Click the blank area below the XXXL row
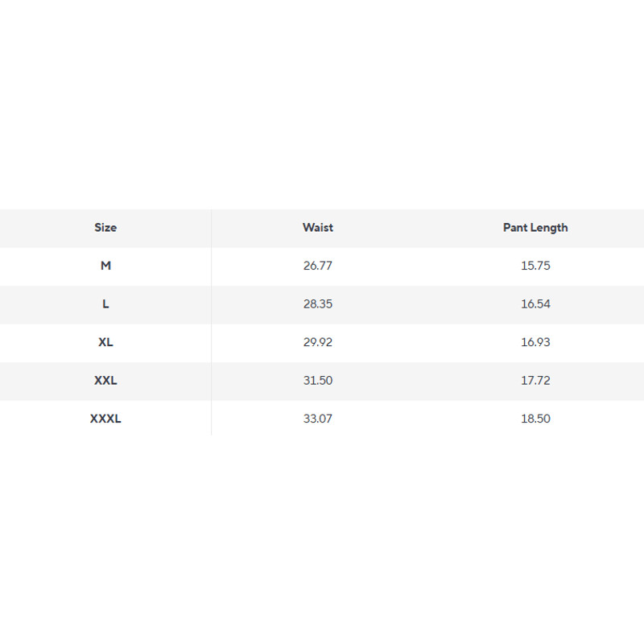644x644 pixels. (322, 523)
